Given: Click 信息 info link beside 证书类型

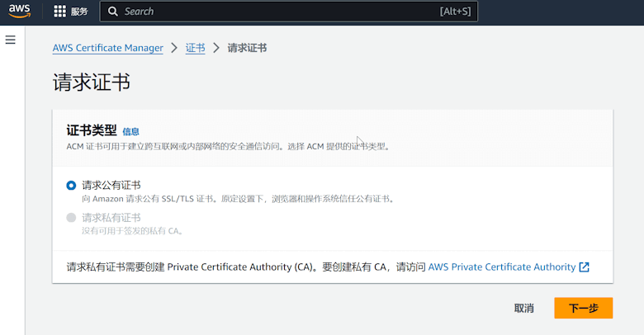Looking at the screenshot, I should coord(130,132).
